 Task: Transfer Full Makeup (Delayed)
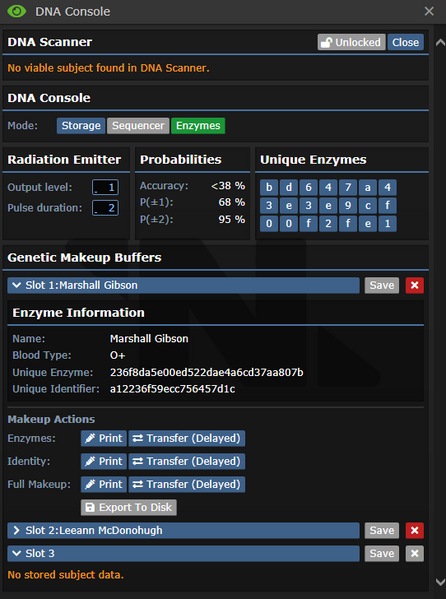[187, 484]
